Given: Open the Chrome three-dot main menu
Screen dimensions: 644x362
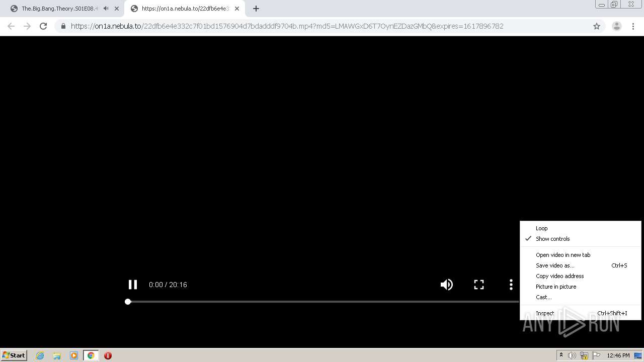Looking at the screenshot, I should coord(633,26).
